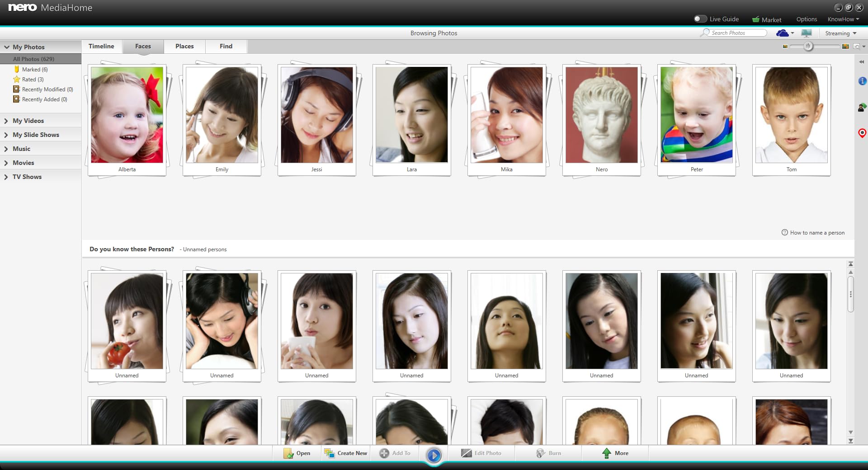Open the person tagging icon in right sidebar
Screen dimensions: 868x470
[862, 107]
